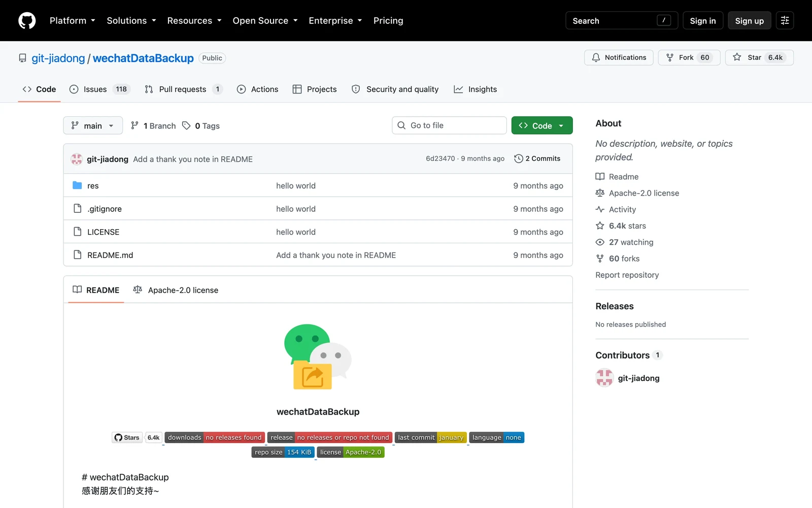This screenshot has height=508, width=812.
Task: Click the scale icon beside Apache-2.0 license in About
Action: tap(600, 193)
